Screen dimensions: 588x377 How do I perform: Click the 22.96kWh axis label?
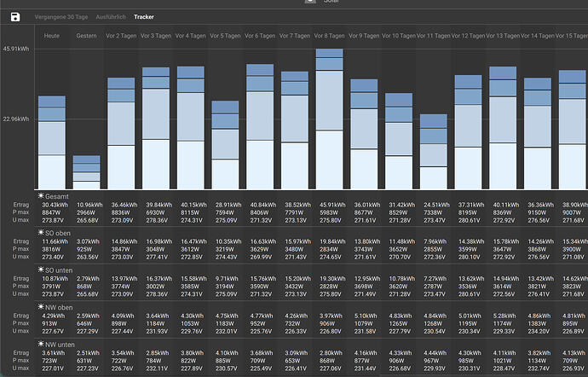pos(16,119)
